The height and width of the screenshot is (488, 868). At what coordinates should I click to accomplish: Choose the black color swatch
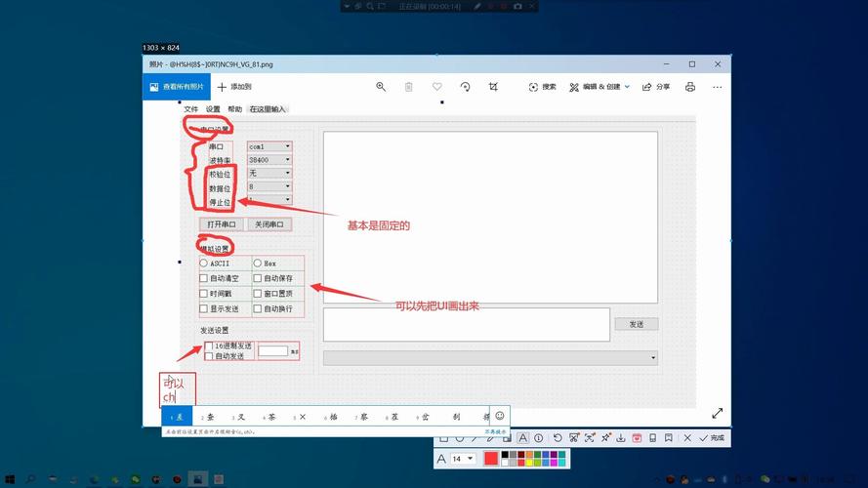coord(505,454)
